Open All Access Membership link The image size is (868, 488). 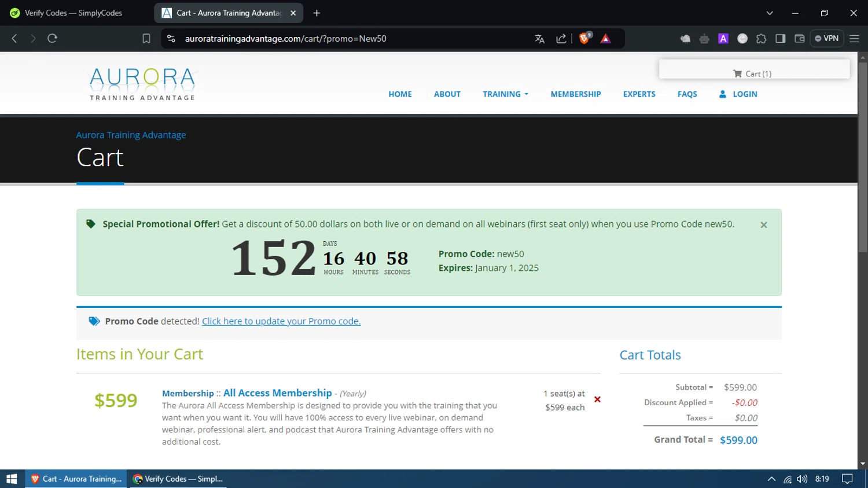[278, 393]
